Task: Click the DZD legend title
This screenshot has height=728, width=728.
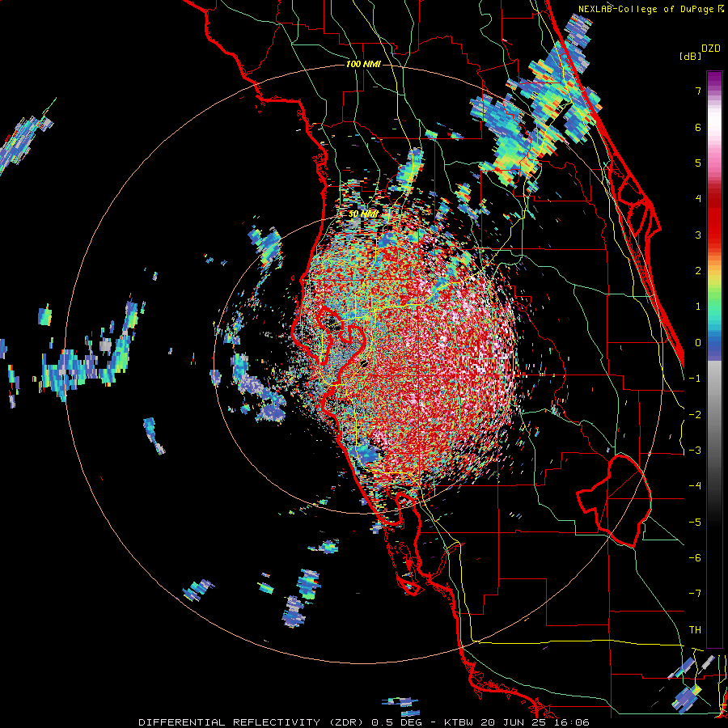Action: [711, 49]
